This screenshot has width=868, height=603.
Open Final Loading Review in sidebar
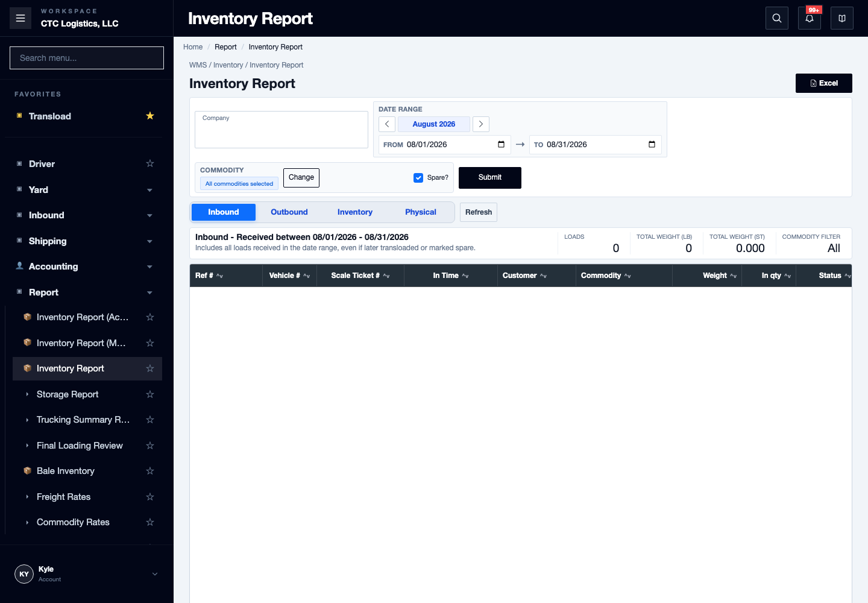click(x=80, y=446)
